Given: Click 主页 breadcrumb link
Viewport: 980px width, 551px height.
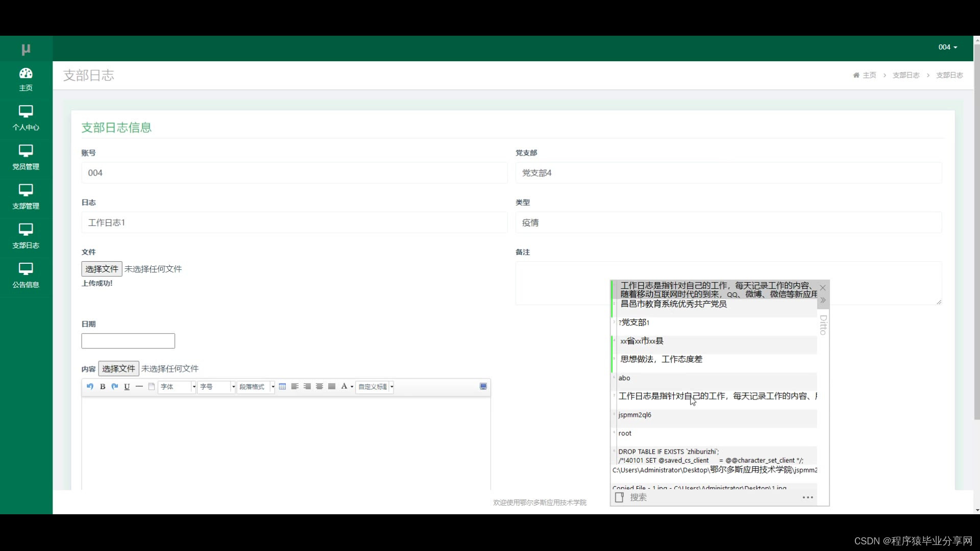Looking at the screenshot, I should pos(869,75).
